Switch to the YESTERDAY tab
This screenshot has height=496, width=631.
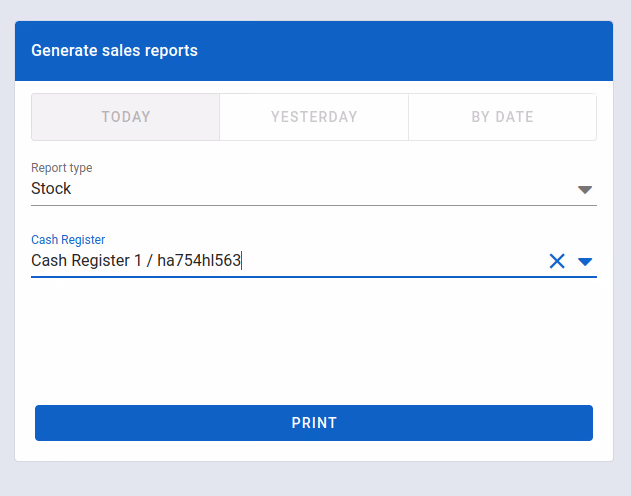click(x=314, y=117)
